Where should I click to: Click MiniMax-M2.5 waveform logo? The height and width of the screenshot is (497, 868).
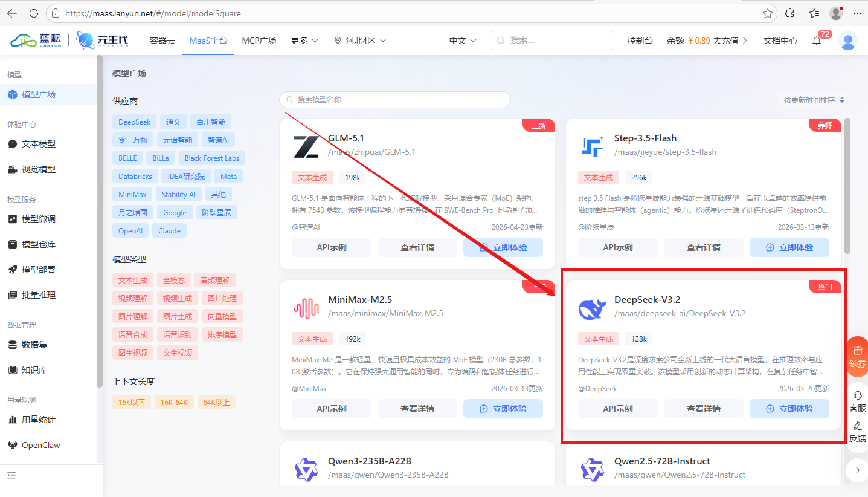[x=306, y=308]
